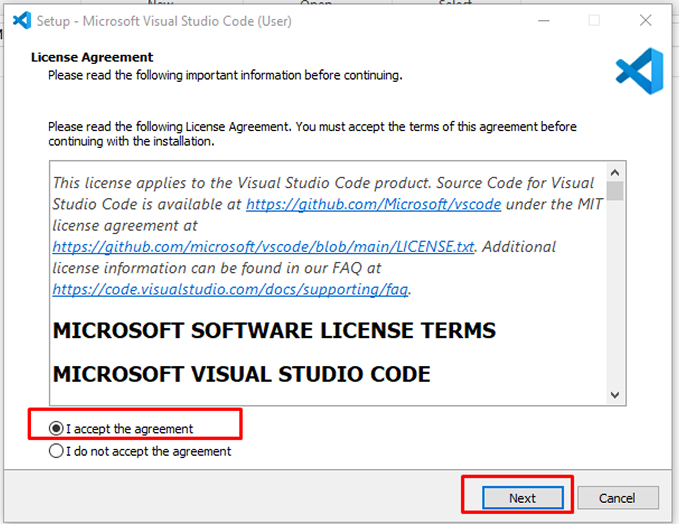Open the LICENSE.txt link on GitHub

[x=263, y=247]
